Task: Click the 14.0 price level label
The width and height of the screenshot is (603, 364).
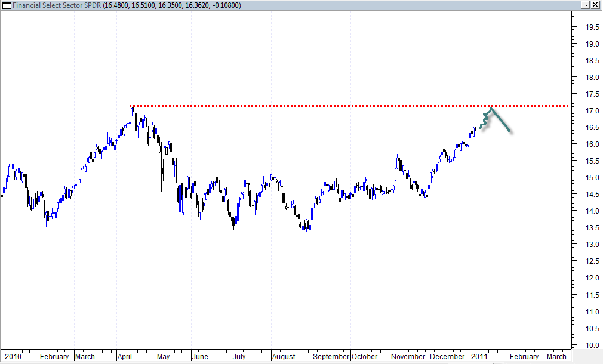Action: pos(592,211)
